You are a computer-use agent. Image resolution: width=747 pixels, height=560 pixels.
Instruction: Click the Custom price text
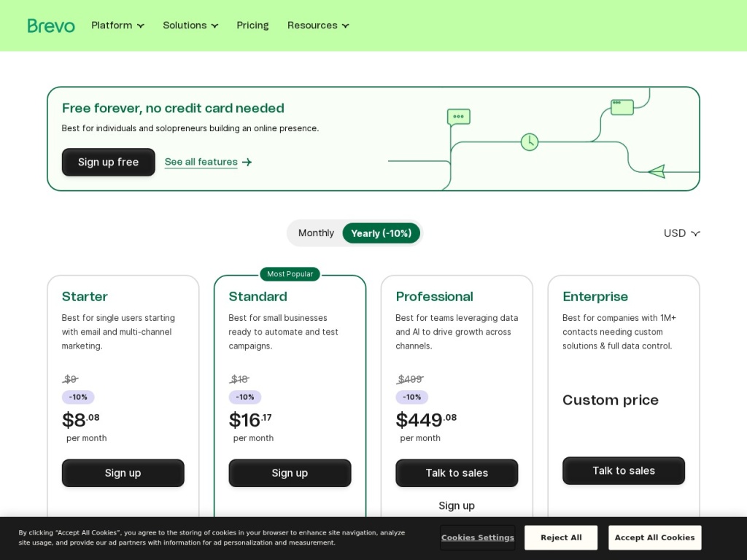pyautogui.click(x=611, y=400)
